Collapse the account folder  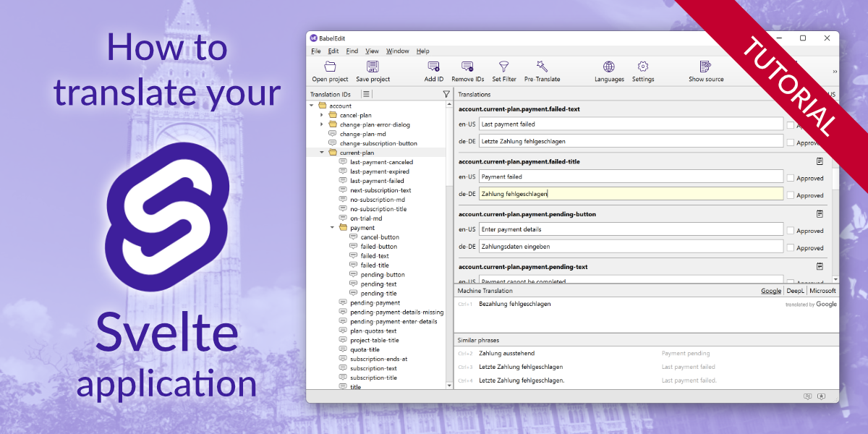point(312,106)
